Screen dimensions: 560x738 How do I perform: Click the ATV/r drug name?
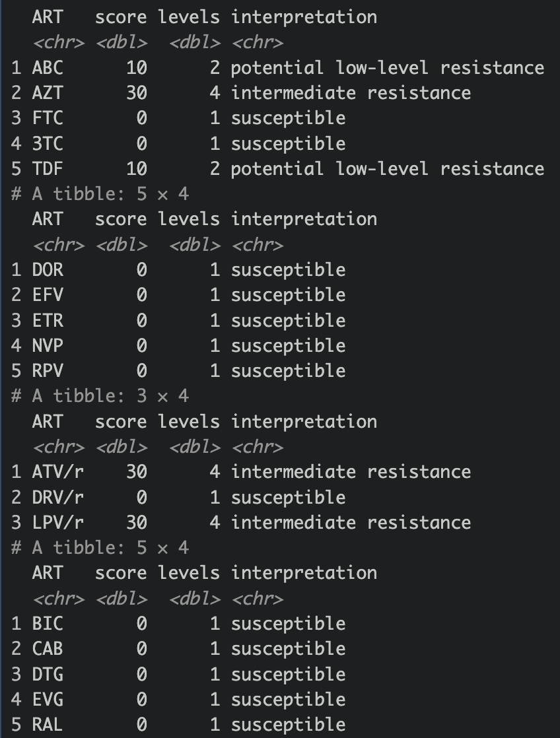pyautogui.click(x=58, y=472)
